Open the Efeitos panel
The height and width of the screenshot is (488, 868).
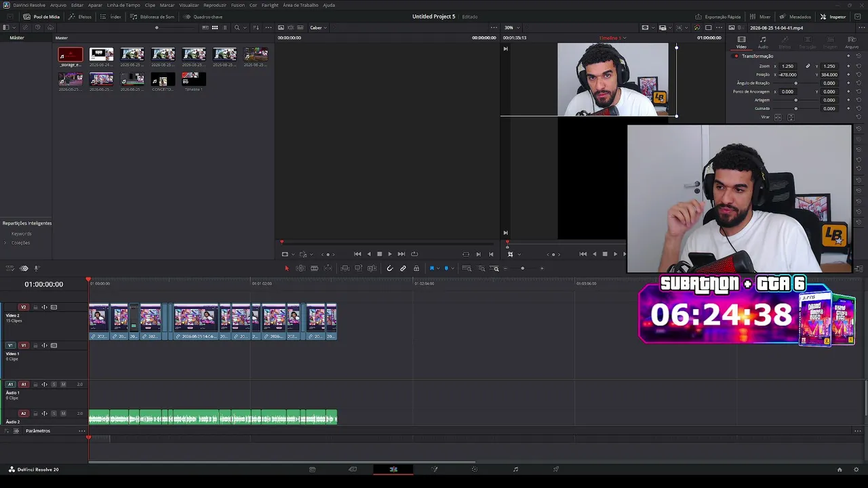80,17
